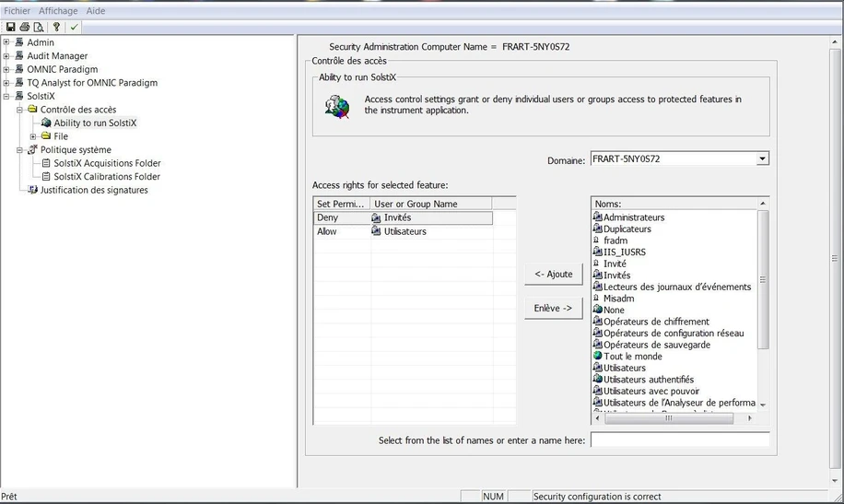The image size is (844, 504).
Task: Expand the Audit Manager tree node
Action: pos(6,55)
